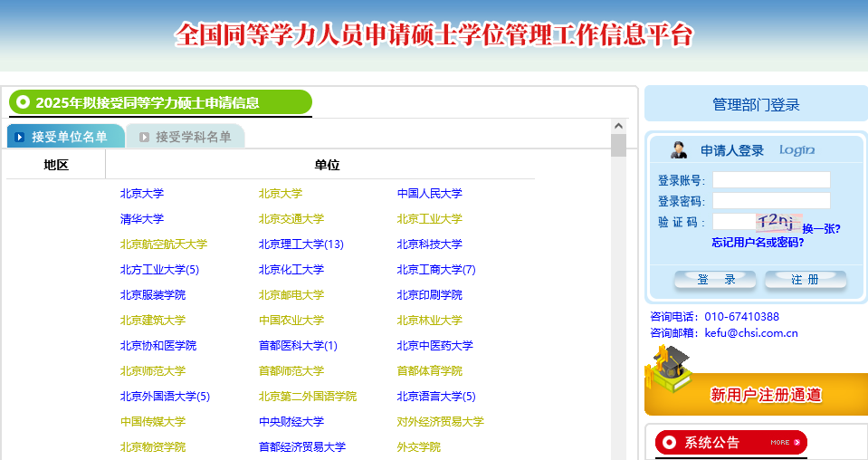Screen dimensions: 868x460
Task: Open 北京中医药大学 link
Action: [435, 346]
